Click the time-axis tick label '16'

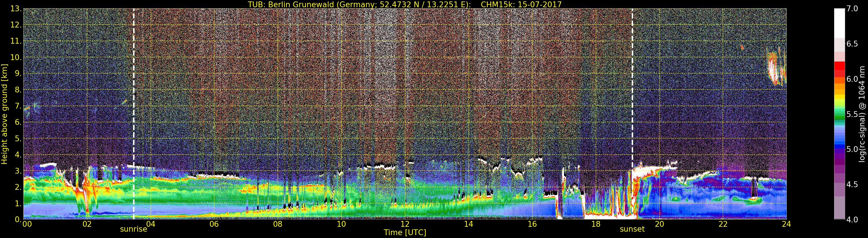coord(532,224)
